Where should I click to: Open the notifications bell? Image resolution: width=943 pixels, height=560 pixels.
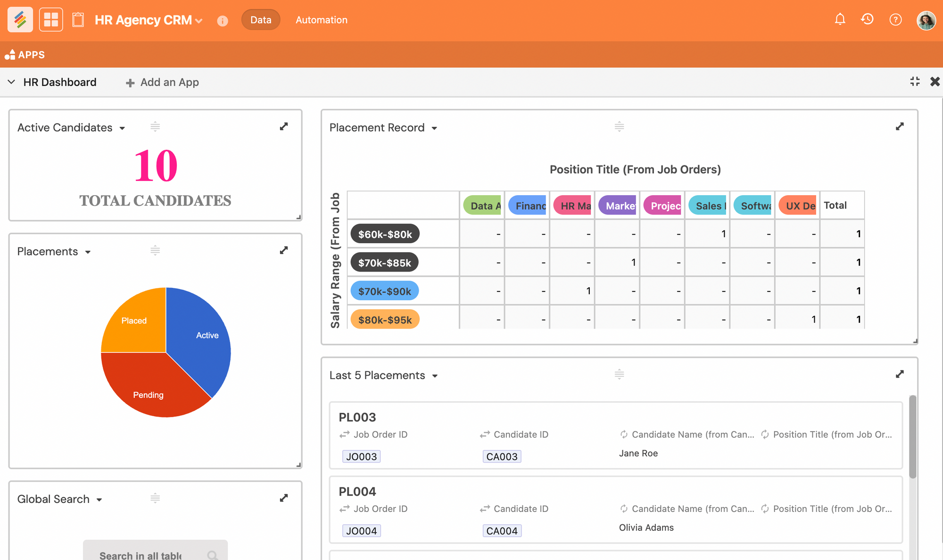click(840, 19)
